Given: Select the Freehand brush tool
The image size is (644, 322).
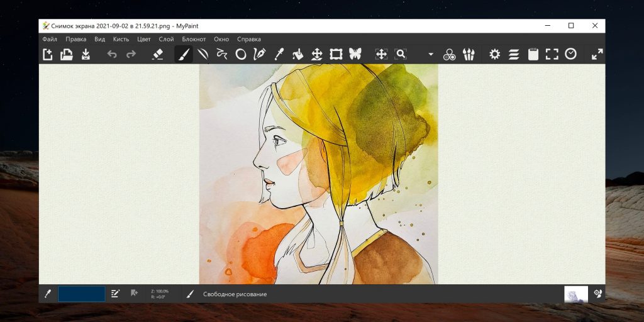Looking at the screenshot, I should [x=184, y=55].
